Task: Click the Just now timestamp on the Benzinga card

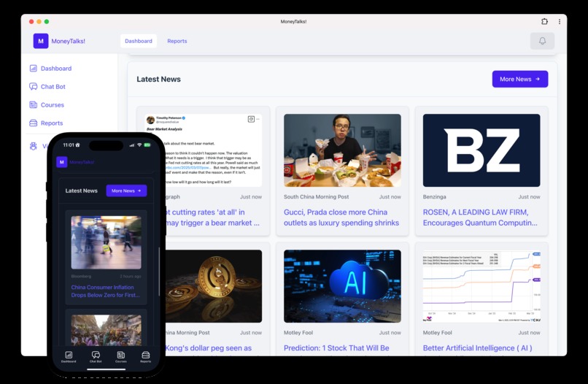Action: tap(529, 196)
